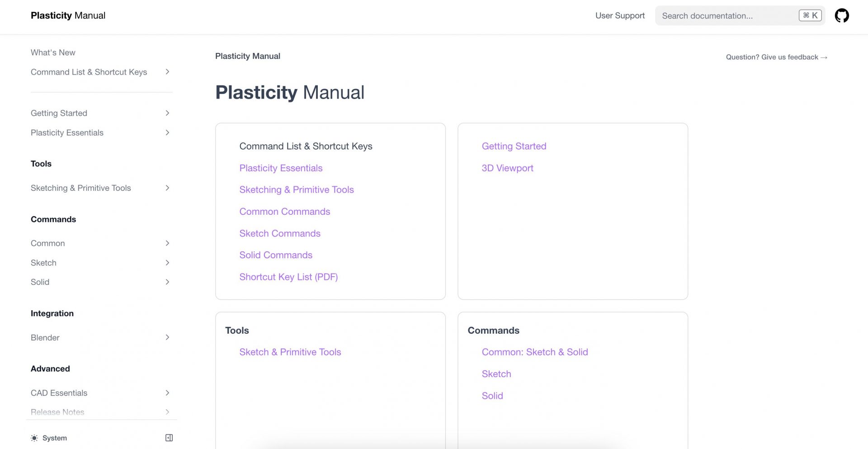Open Shortcut Key List (PDF) link
The width and height of the screenshot is (868, 449).
(x=288, y=277)
